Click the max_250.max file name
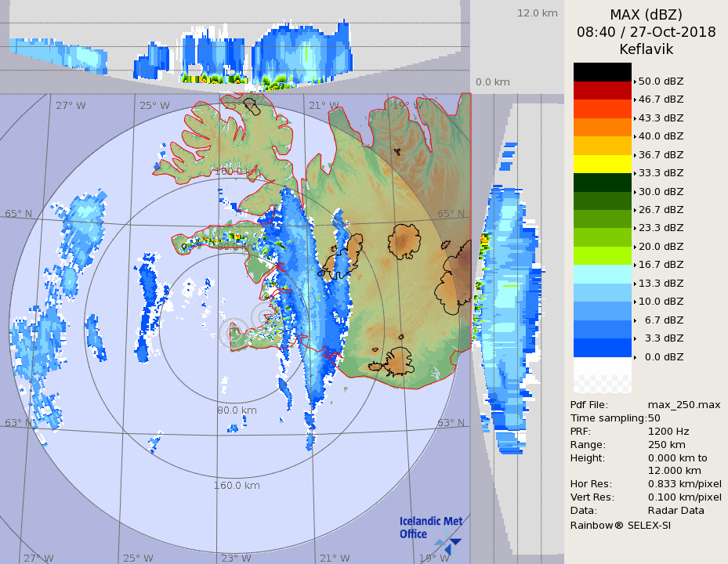728x564 pixels. click(683, 404)
